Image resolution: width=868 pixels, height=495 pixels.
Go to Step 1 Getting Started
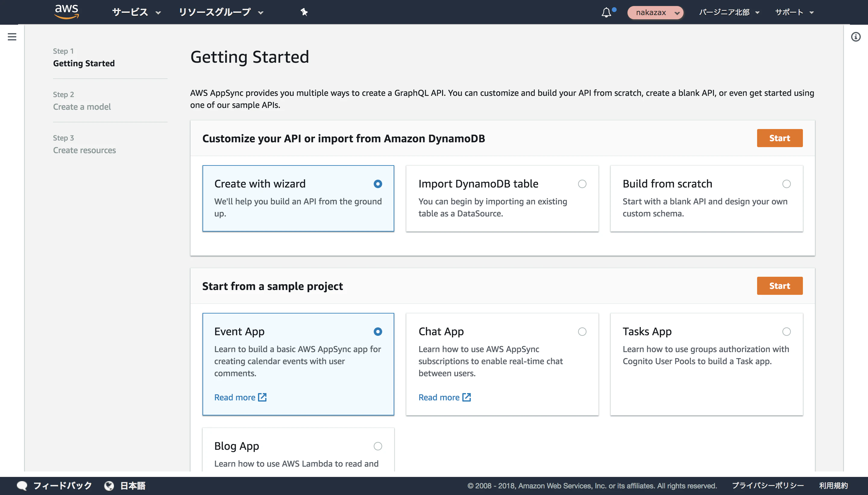[x=83, y=58]
